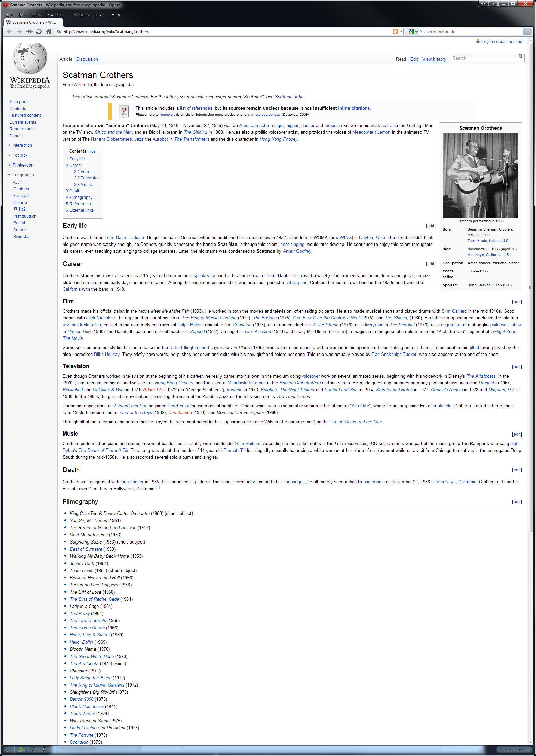Viewport: 536px width, 756px height.
Task: Open the Bookmarks menu
Action: (x=57, y=15)
